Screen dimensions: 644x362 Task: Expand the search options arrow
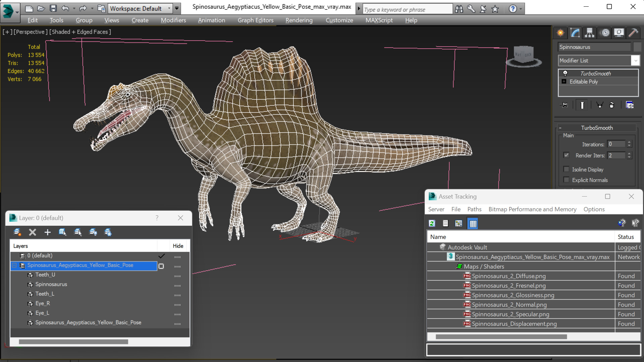(359, 9)
